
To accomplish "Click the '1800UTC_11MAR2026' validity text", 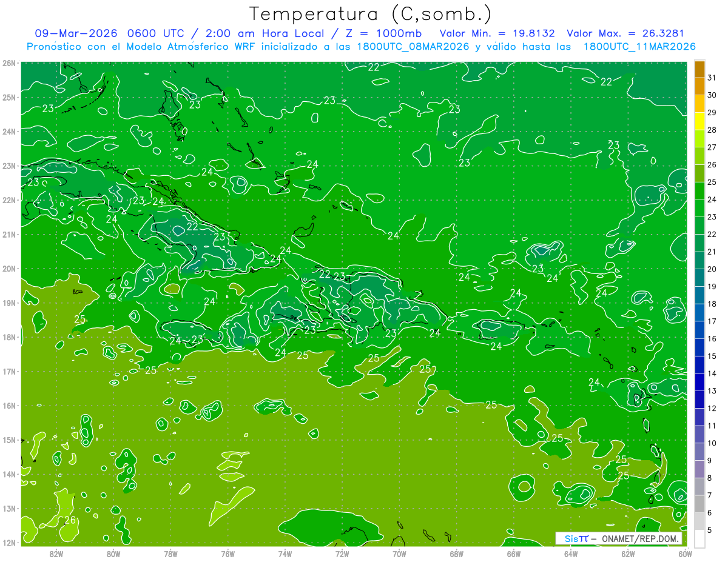I will tap(639, 47).
